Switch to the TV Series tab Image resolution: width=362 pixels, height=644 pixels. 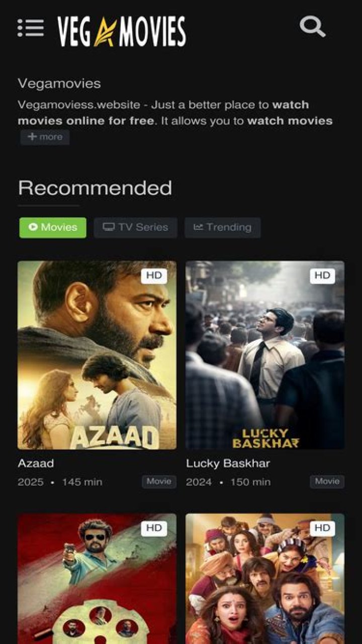135,227
